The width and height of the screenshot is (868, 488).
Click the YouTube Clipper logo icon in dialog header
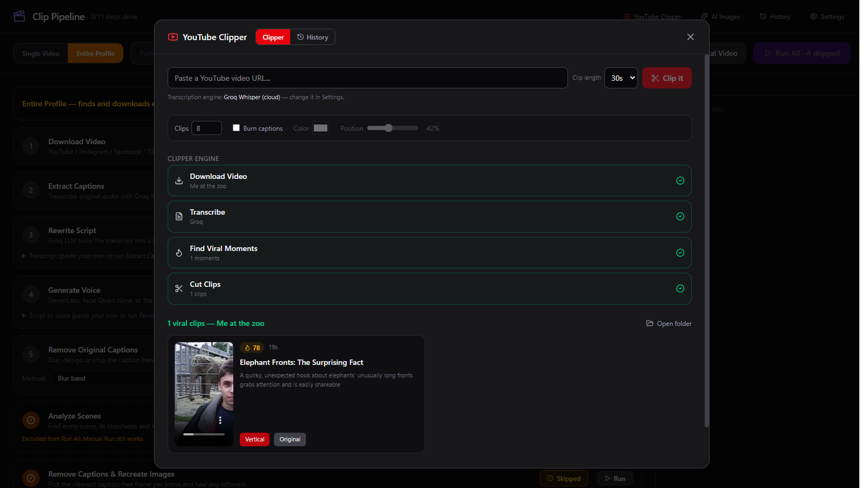pyautogui.click(x=173, y=37)
